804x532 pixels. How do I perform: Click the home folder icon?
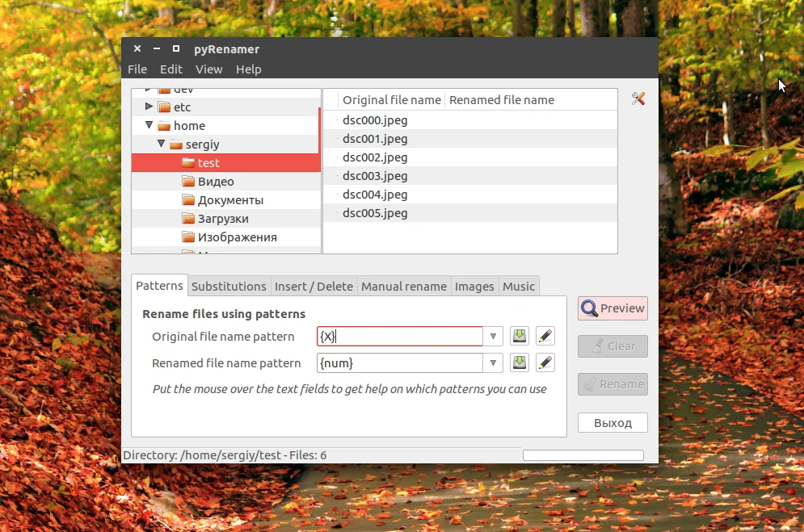click(x=164, y=126)
